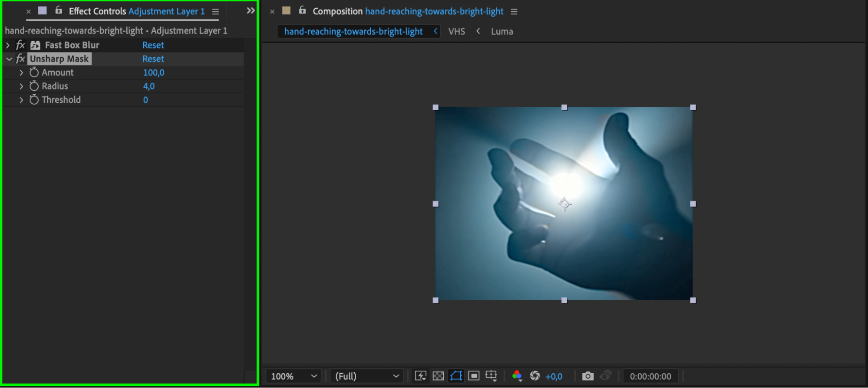Click the Region of Interest icon
Viewport: 868px width, 388px height.
[x=474, y=376]
